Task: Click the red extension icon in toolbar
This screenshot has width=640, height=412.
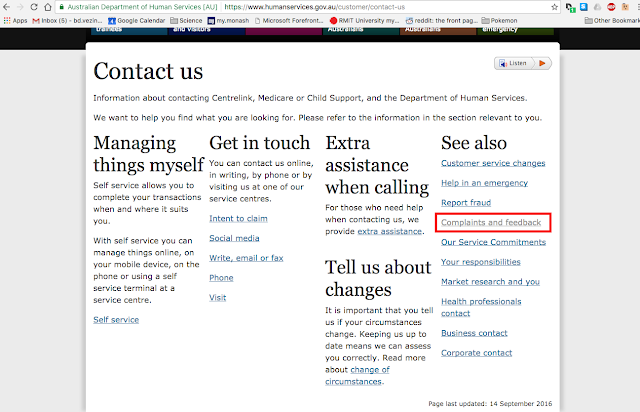Action: click(x=611, y=7)
